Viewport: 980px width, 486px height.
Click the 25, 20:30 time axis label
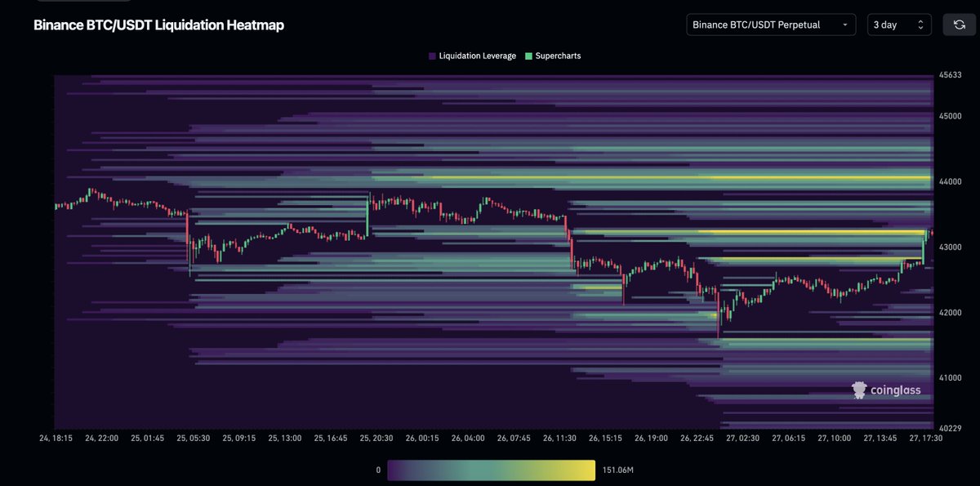pyautogui.click(x=376, y=438)
